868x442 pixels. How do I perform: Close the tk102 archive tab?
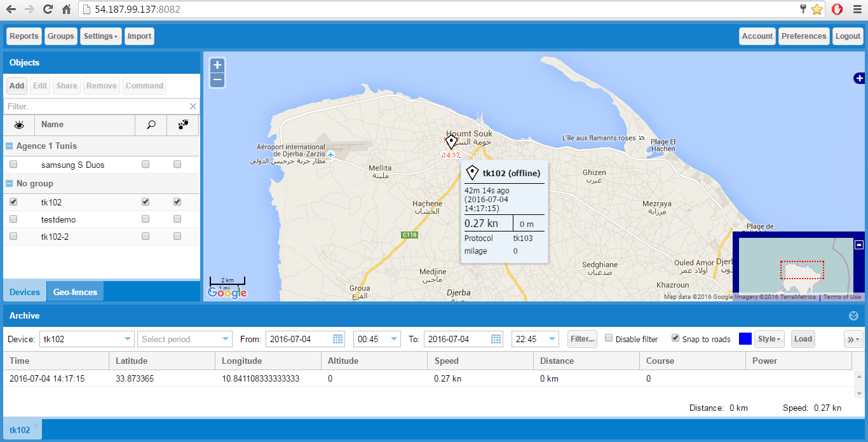click(36, 424)
